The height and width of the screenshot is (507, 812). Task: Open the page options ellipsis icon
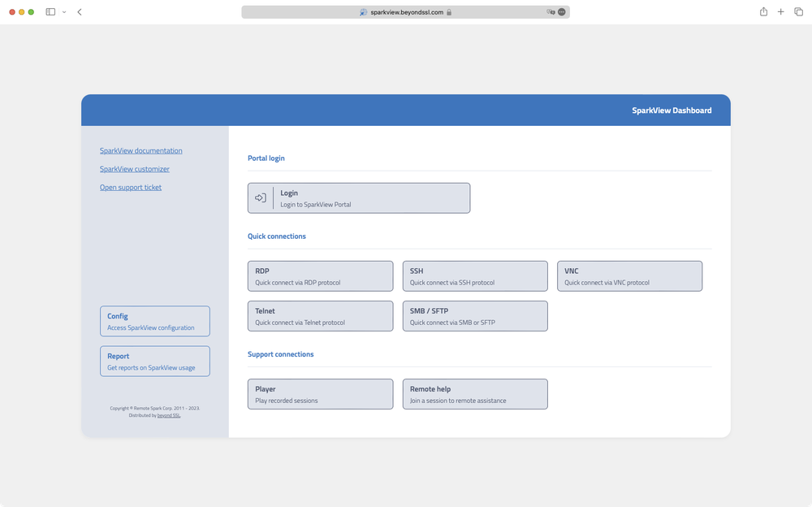tap(562, 12)
